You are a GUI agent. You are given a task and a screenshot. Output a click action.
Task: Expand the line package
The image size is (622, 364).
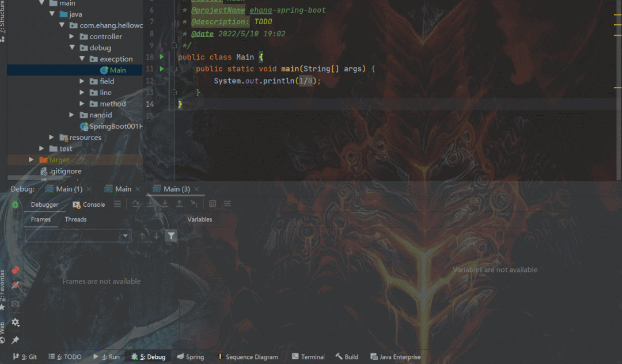tap(82, 92)
